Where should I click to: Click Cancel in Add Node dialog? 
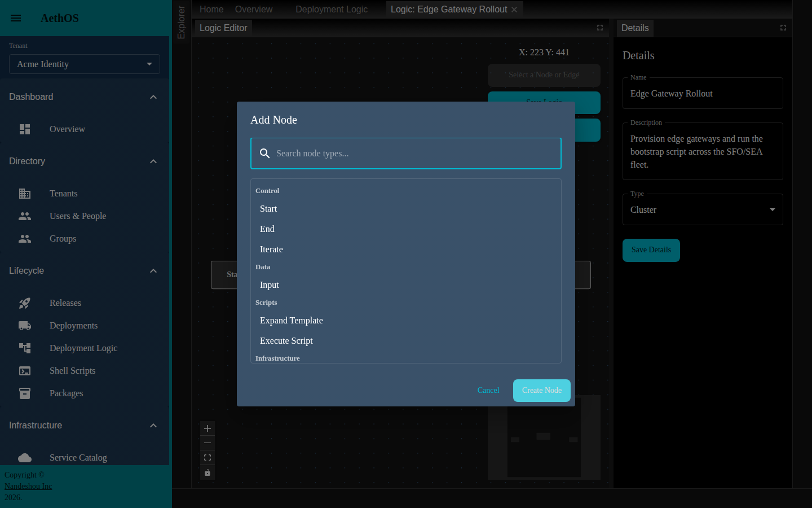click(488, 391)
